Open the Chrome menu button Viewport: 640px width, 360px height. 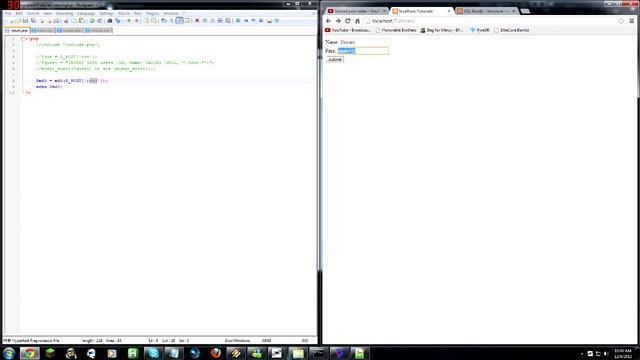631,21
